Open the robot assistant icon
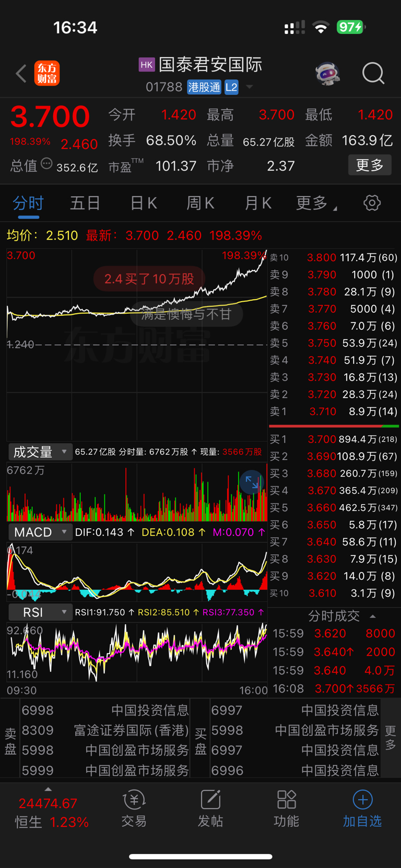401x868 pixels. [x=328, y=74]
